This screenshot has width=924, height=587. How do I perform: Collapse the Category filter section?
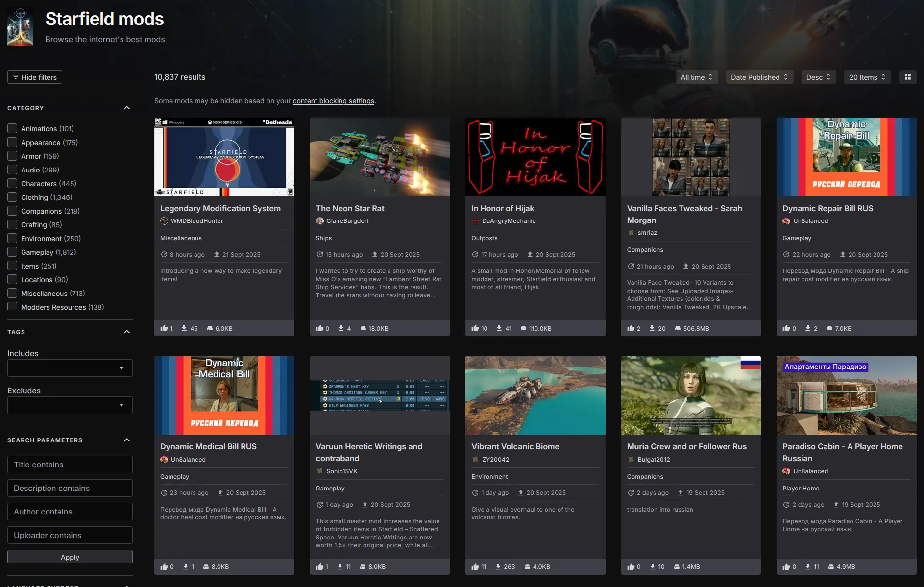click(127, 108)
